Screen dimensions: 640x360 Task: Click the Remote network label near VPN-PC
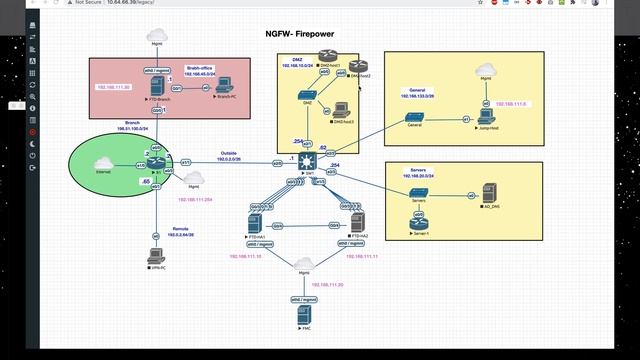(180, 232)
